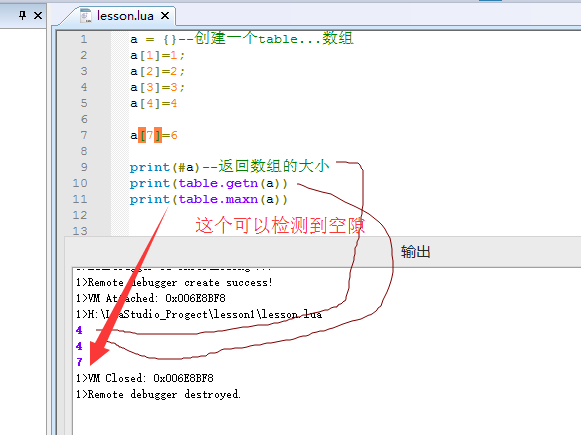581x435 pixels.
Task: Place cursor on 'a[1]=1;' code line
Action: (157, 56)
